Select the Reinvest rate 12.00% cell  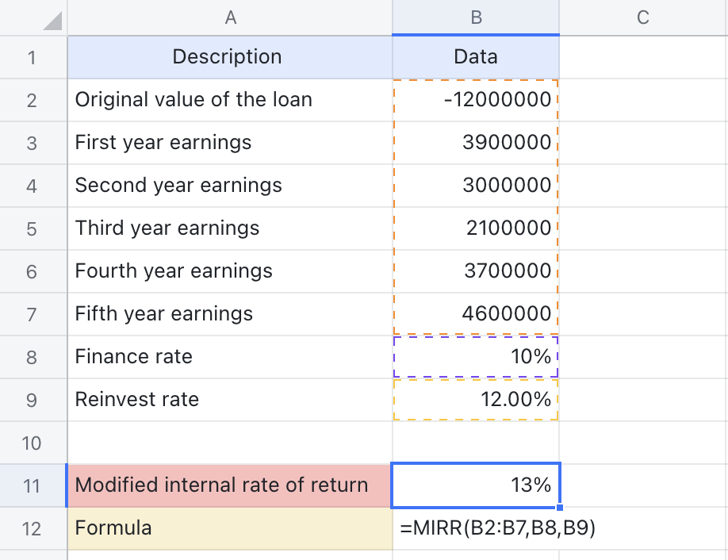coord(475,399)
